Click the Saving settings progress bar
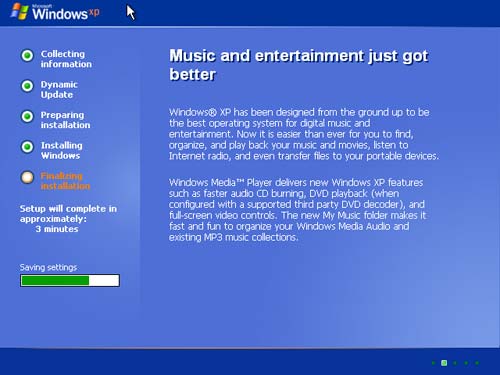 coord(70,281)
